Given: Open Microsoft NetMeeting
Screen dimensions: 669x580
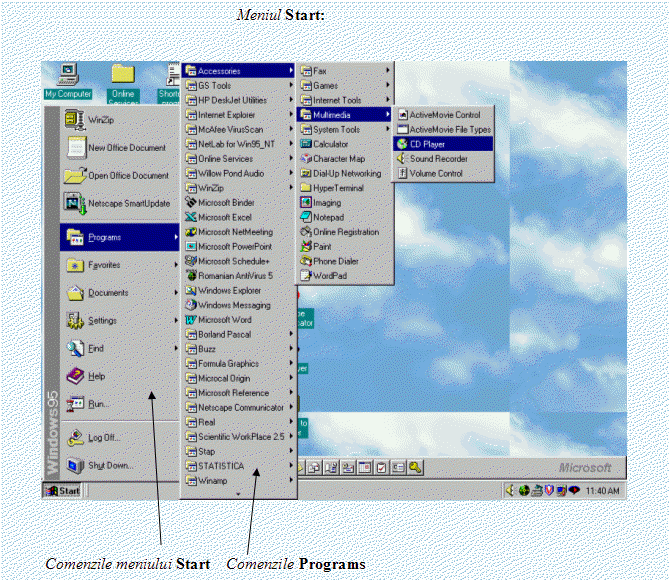Looking at the screenshot, I should 239,232.
